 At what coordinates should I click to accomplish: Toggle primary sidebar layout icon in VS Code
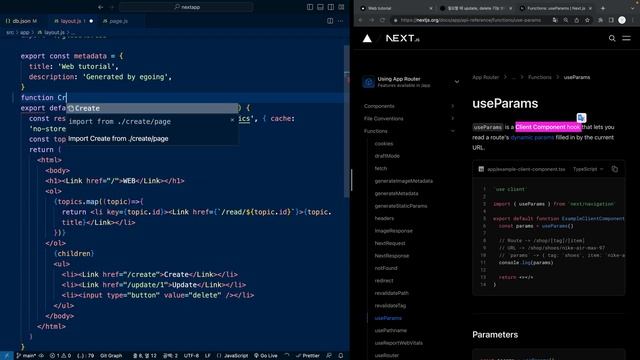(310, 7)
